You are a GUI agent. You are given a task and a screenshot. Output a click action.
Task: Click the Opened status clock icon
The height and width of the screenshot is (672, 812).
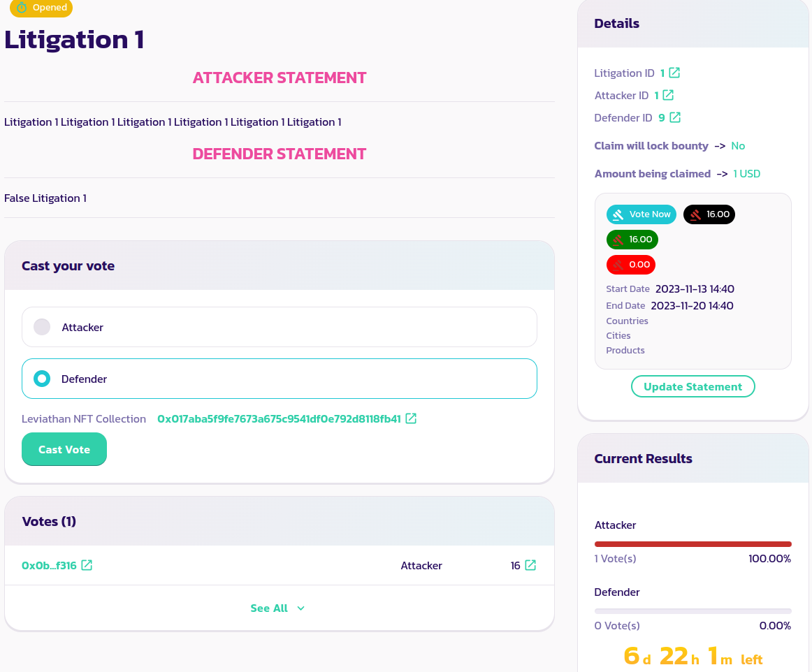(x=22, y=8)
